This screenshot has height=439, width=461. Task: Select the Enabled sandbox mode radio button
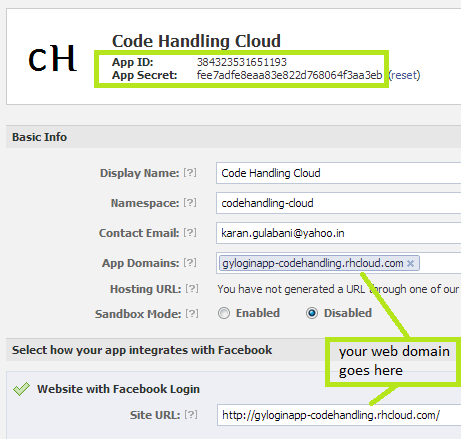(x=224, y=313)
